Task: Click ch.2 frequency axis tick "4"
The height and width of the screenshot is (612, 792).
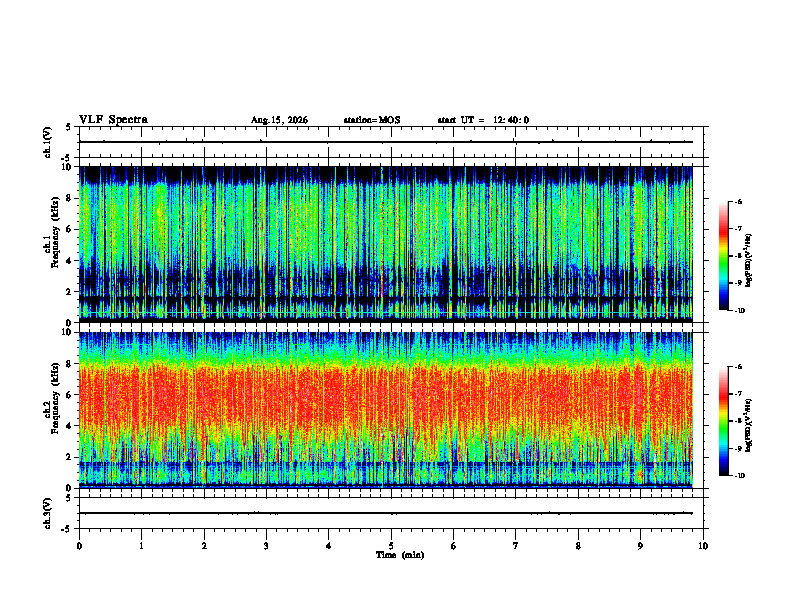Action: pos(70,426)
